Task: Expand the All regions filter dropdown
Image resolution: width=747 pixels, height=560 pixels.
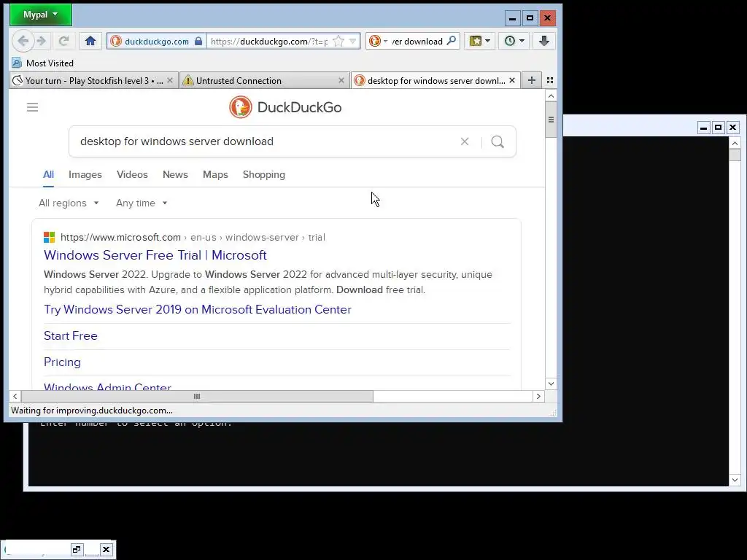Action: (x=69, y=203)
